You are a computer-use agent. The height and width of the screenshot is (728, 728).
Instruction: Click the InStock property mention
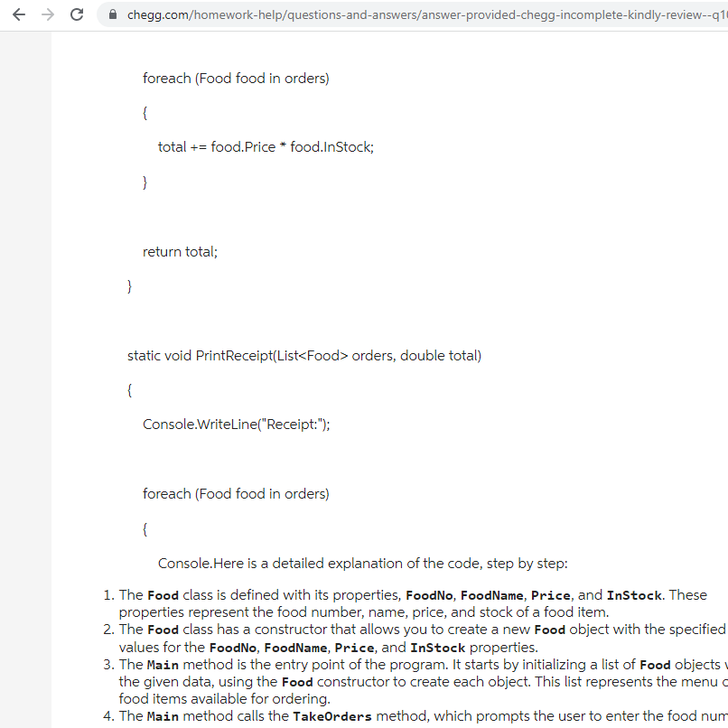633,594
